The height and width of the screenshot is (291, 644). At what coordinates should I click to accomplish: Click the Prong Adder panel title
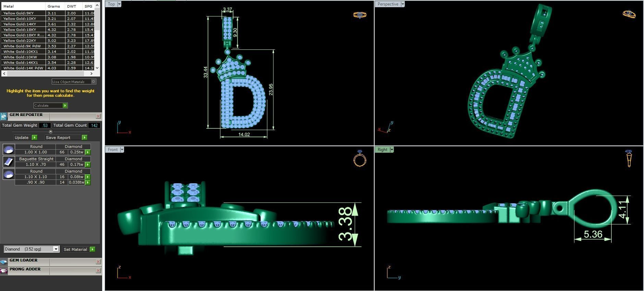25,269
